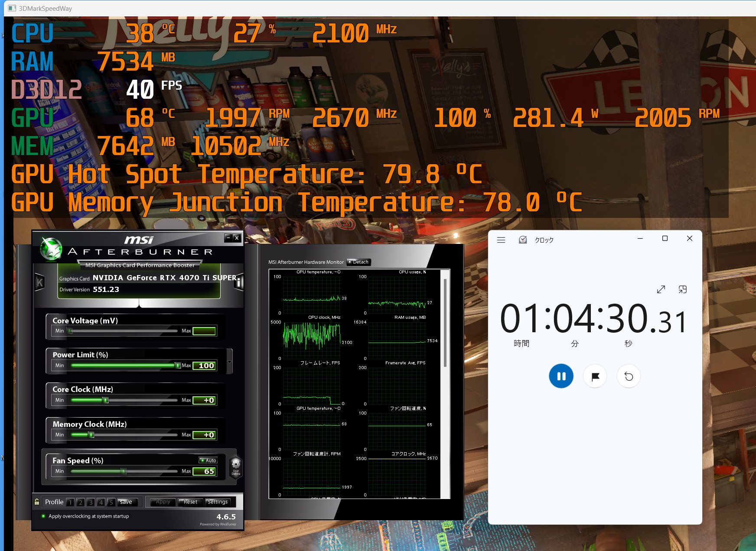Toggle the fan speed Auto mode

pyautogui.click(x=208, y=460)
